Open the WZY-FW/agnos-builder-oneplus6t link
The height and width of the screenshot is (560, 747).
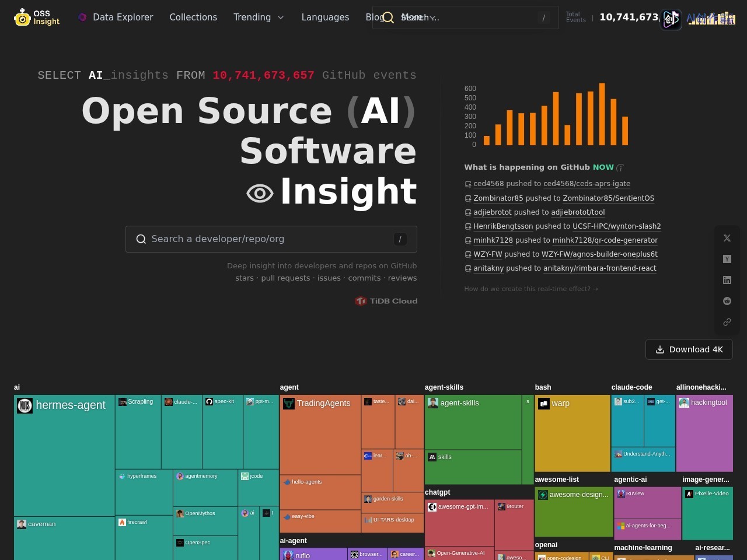(x=599, y=254)
